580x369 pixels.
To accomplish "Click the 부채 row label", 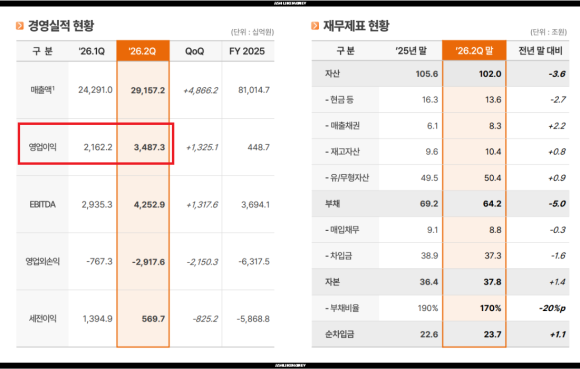I will [332, 204].
